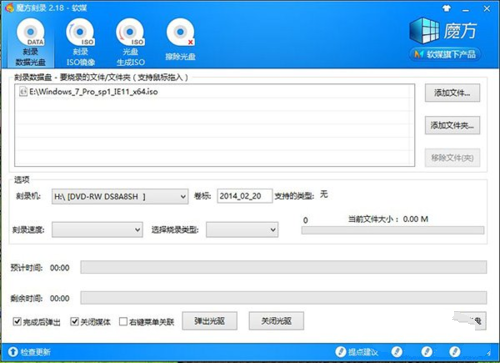Click the 支持的类型 supported type label

tap(294, 196)
